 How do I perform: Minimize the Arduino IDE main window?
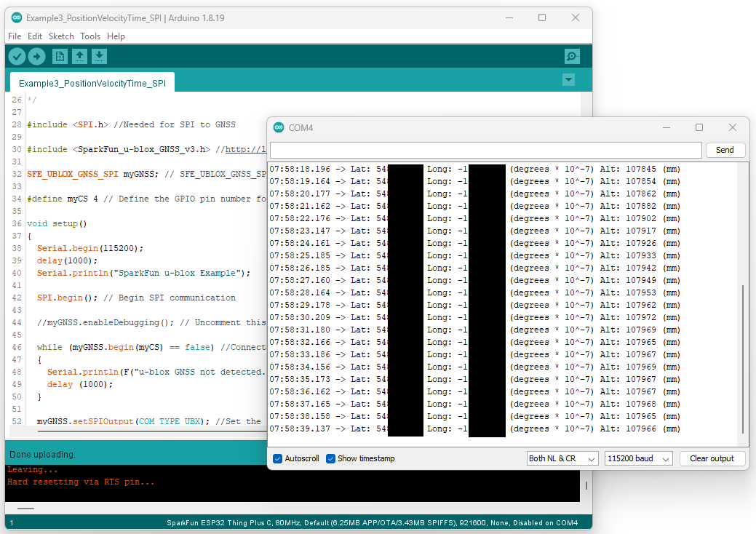click(509, 17)
